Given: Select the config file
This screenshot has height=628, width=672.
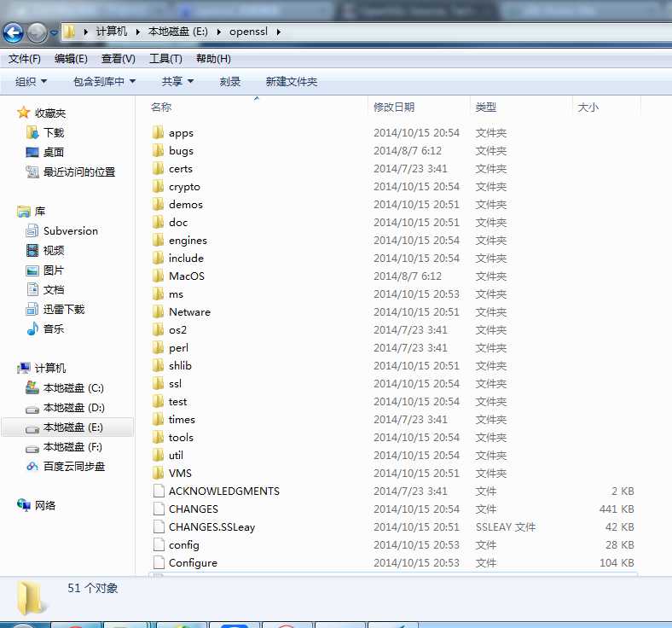Looking at the screenshot, I should [x=177, y=545].
